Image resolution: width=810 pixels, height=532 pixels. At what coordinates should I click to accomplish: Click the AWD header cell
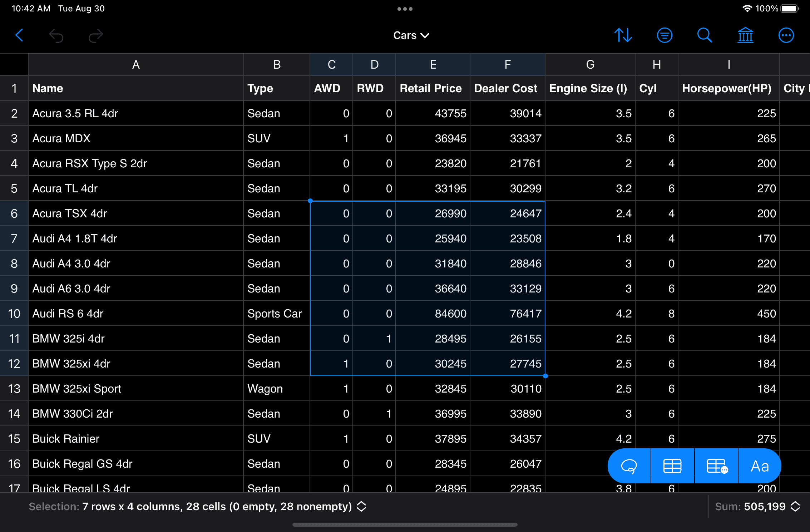pyautogui.click(x=331, y=88)
